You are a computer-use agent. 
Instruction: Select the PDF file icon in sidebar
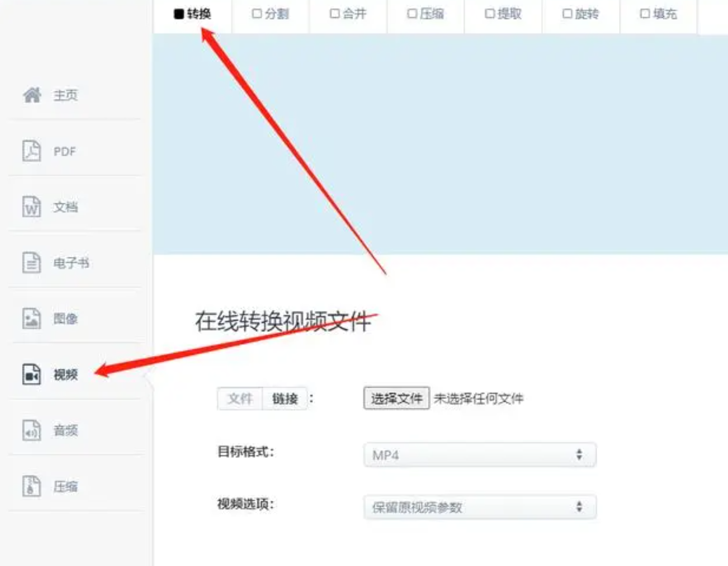click(x=31, y=151)
